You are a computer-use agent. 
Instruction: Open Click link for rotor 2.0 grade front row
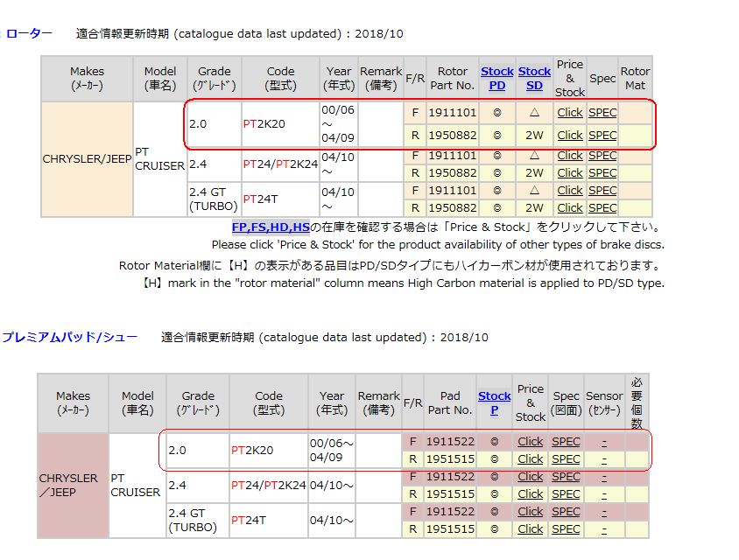coord(570,113)
